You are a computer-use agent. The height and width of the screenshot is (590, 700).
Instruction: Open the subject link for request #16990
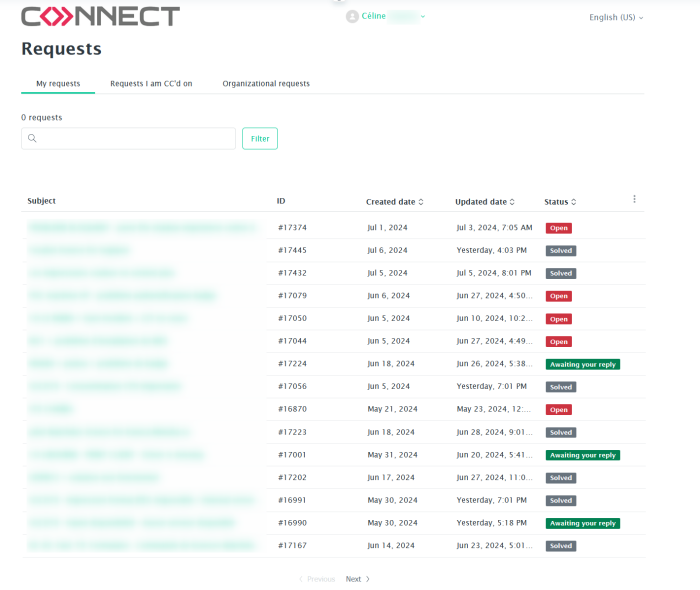point(132,523)
